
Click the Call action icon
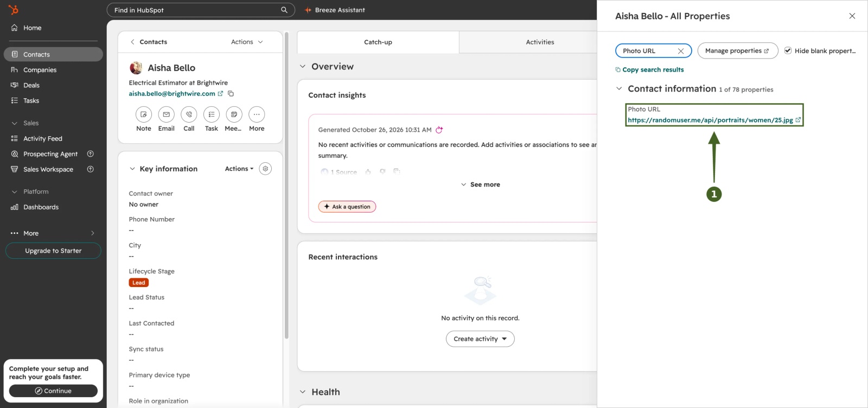189,114
